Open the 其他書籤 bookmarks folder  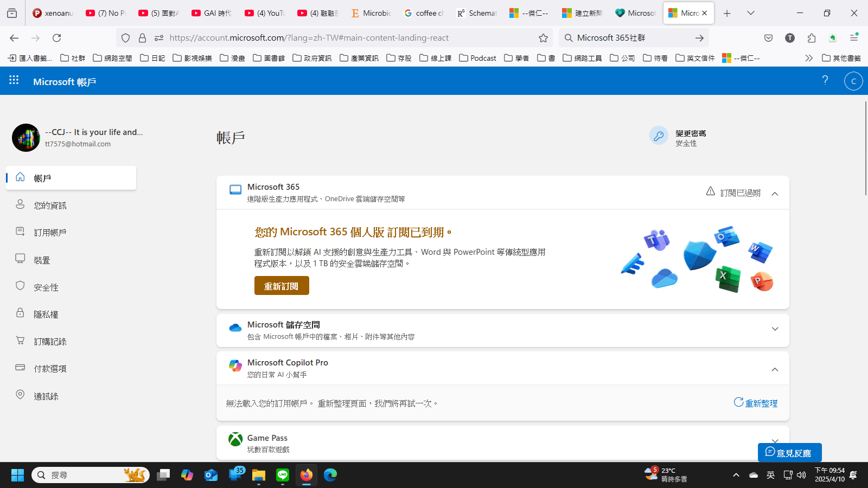point(841,58)
